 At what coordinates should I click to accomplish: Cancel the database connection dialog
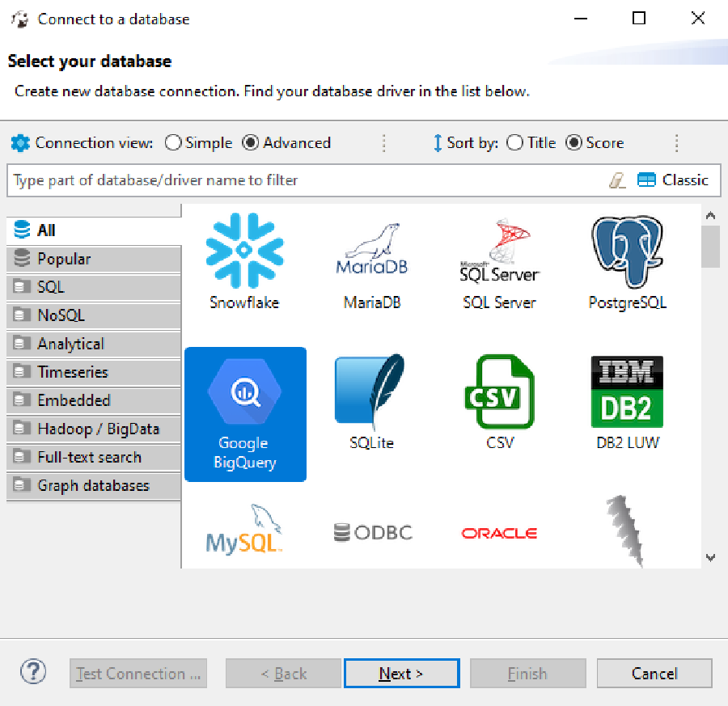[654, 674]
